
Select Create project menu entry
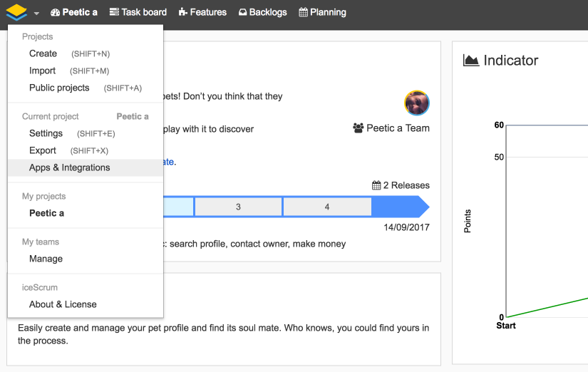point(43,53)
